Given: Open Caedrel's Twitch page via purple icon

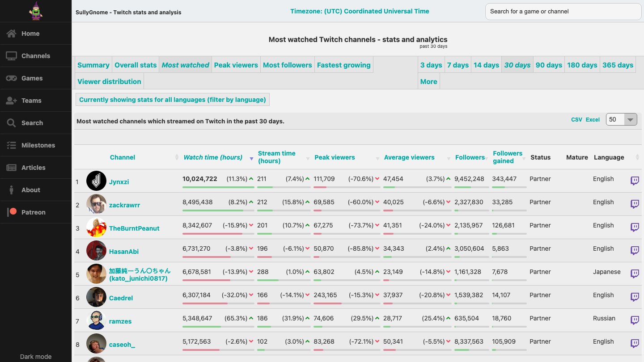Looking at the screenshot, I should pyautogui.click(x=635, y=297).
